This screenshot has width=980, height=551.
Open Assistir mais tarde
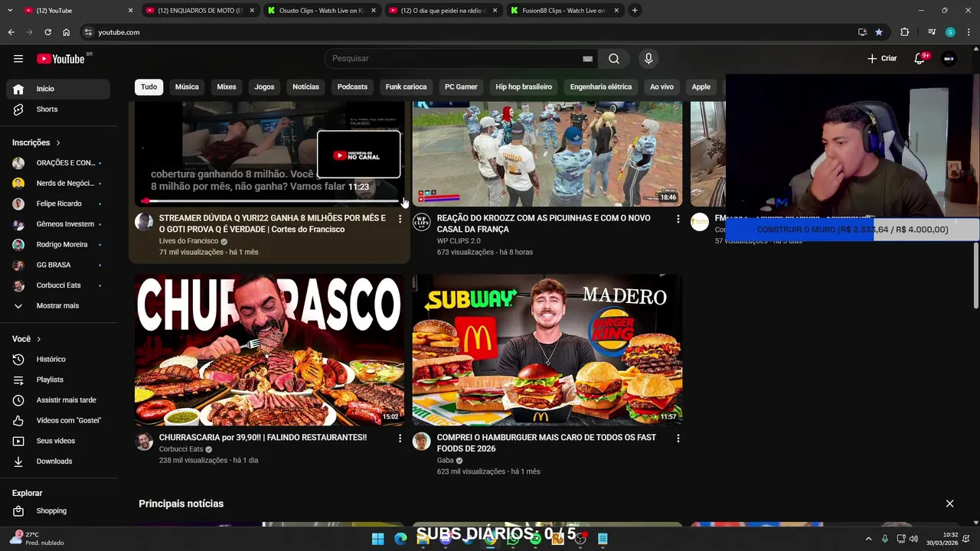point(58,400)
